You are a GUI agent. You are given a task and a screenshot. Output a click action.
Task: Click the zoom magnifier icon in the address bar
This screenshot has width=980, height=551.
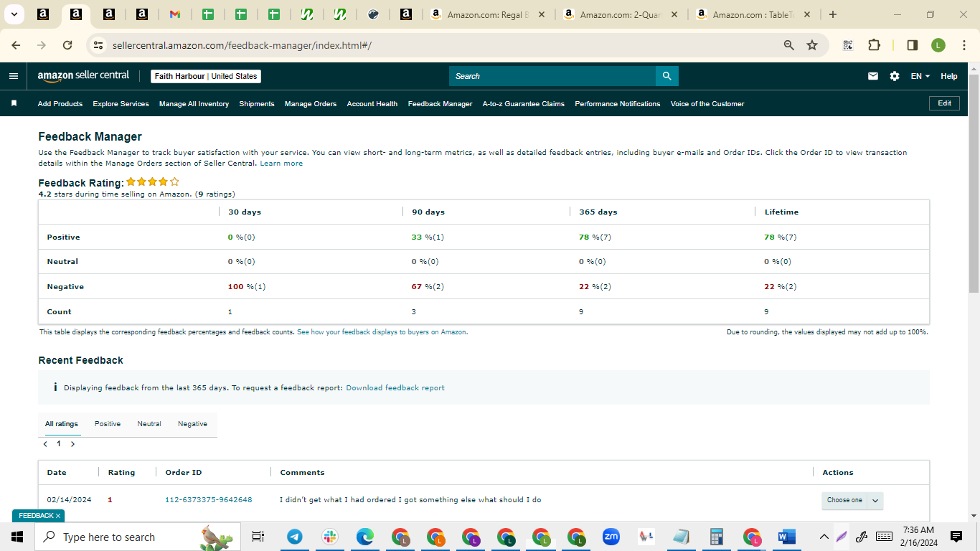(x=789, y=45)
